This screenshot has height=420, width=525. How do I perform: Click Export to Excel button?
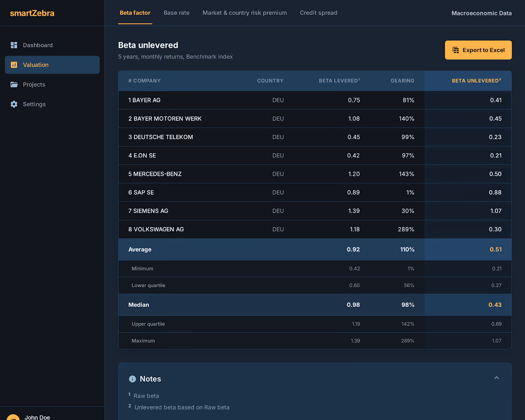point(478,50)
